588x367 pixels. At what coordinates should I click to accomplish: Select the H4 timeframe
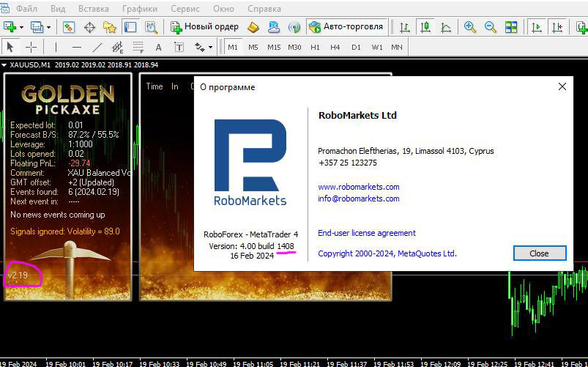pyautogui.click(x=335, y=48)
